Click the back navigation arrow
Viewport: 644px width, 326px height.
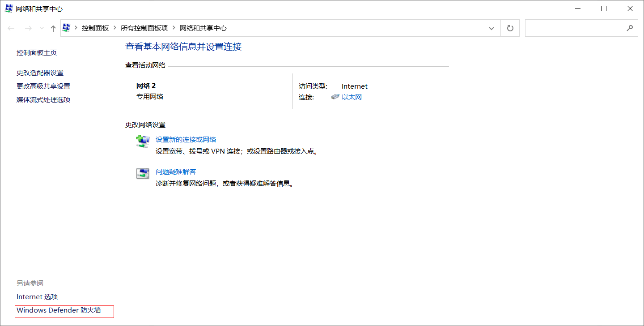(12, 28)
